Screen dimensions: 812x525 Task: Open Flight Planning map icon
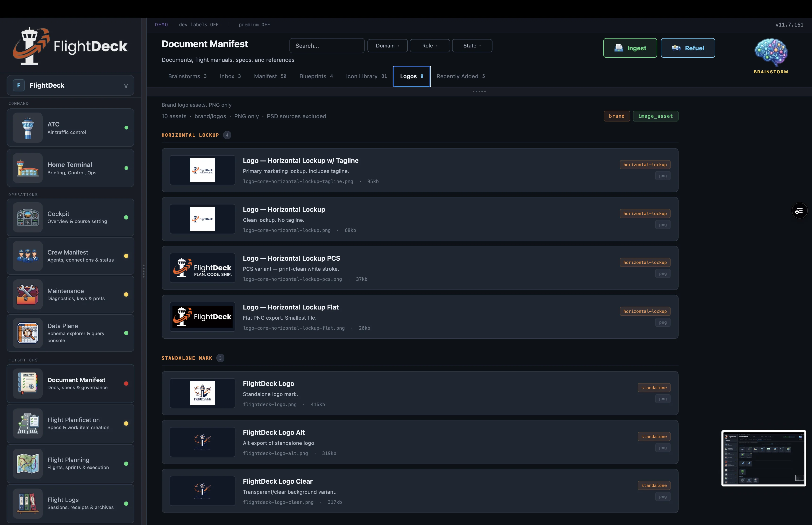pyautogui.click(x=27, y=463)
